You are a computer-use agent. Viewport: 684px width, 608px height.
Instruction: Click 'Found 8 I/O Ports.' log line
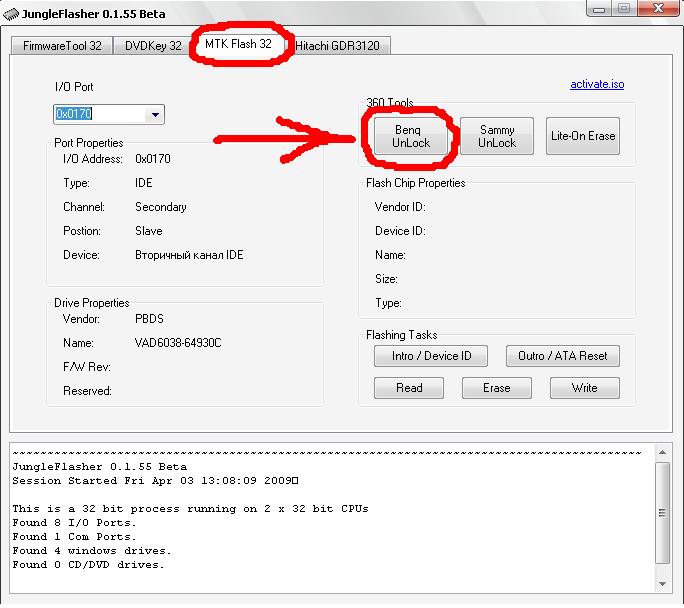[74, 523]
